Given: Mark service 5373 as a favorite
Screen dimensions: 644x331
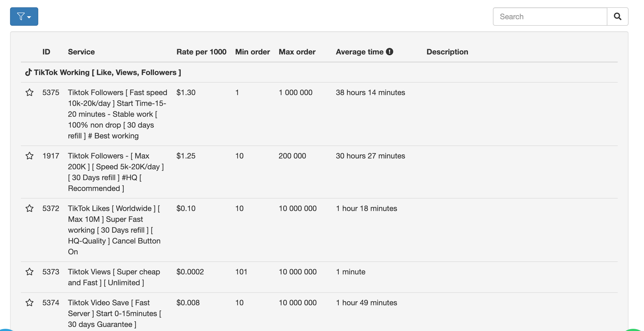Looking at the screenshot, I should pyautogui.click(x=29, y=272).
